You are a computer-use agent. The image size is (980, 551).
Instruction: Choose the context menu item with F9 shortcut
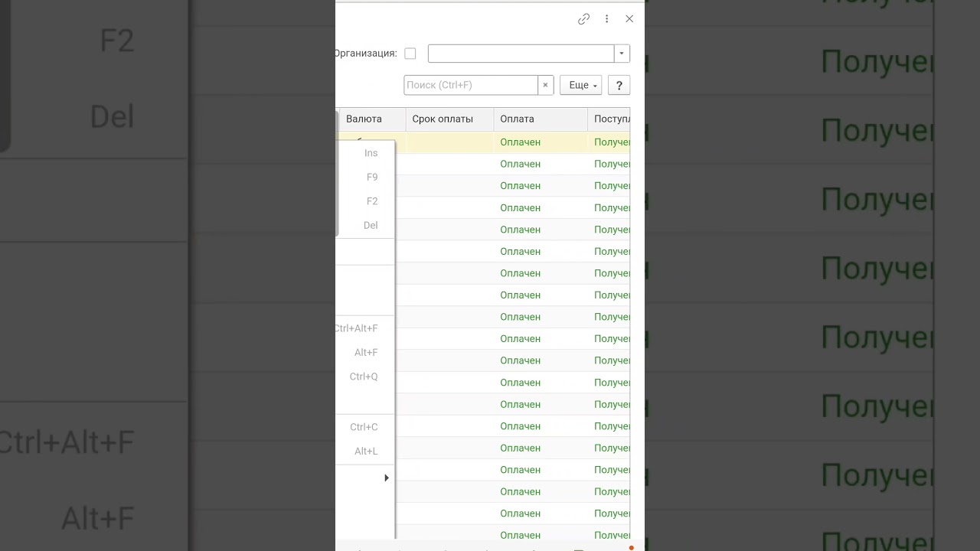point(365,177)
